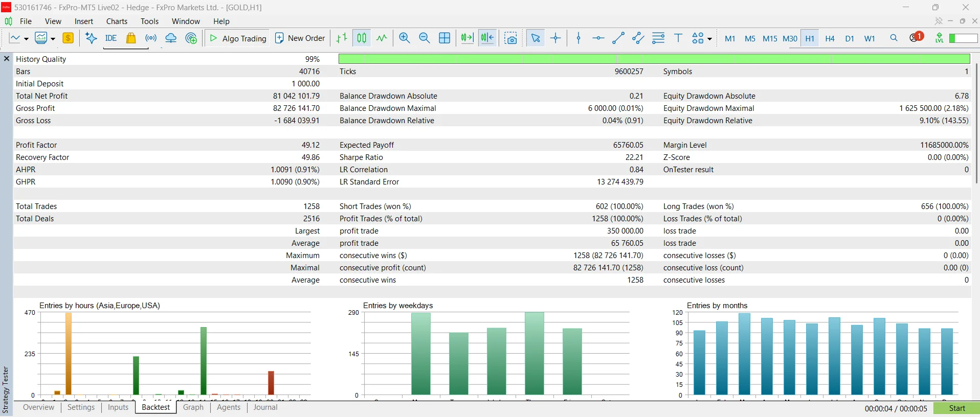This screenshot has width=980, height=417.
Task: Expand the shapes objects dropdown arrow
Action: point(709,39)
